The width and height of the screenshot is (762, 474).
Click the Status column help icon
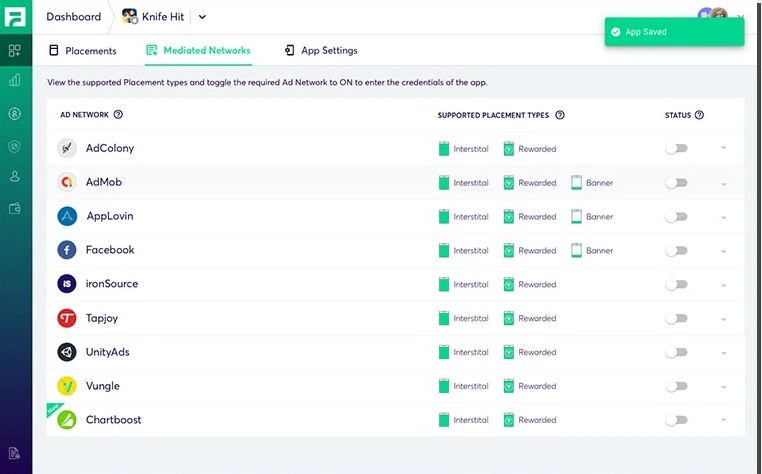699,115
